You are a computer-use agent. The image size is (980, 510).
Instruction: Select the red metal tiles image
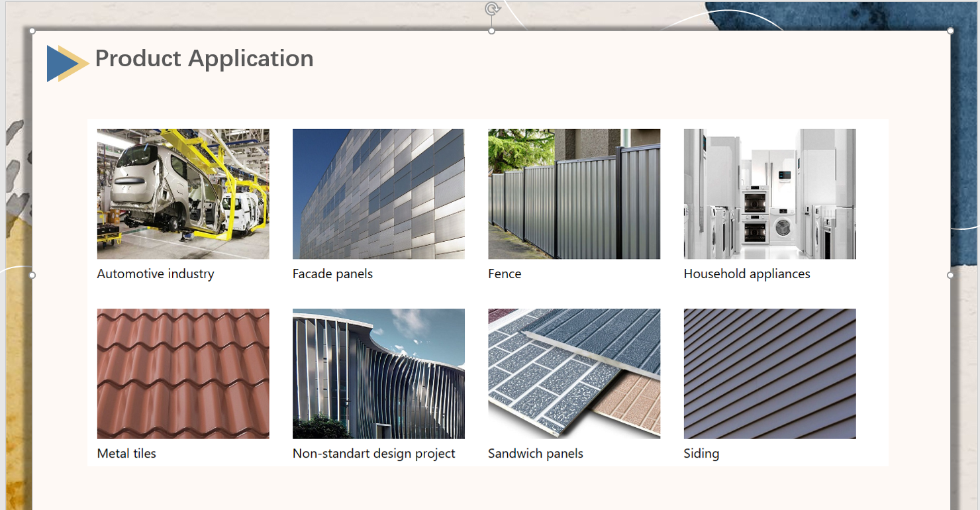(x=183, y=374)
